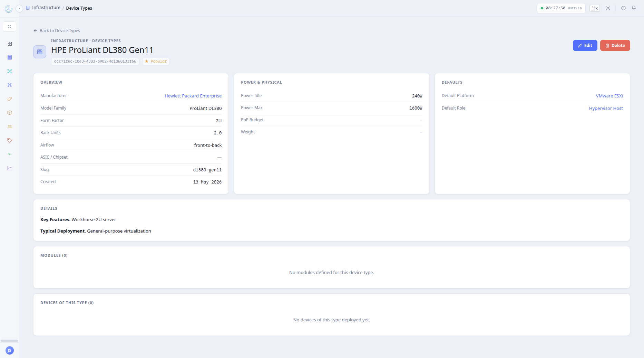Open the notifications bell
644x358 pixels.
click(x=634, y=8)
